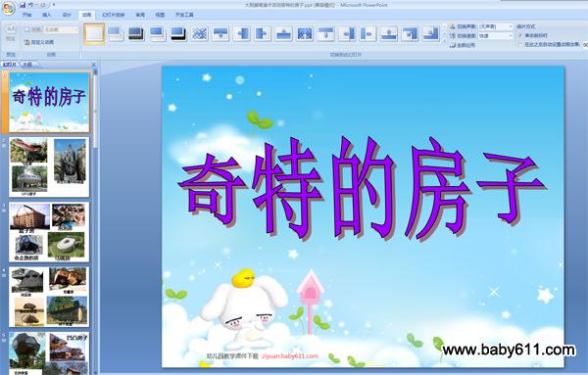Click the round Office button

tap(8, 8)
